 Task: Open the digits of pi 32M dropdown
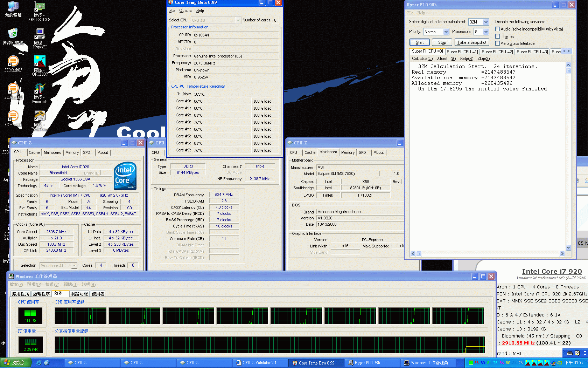pos(486,22)
